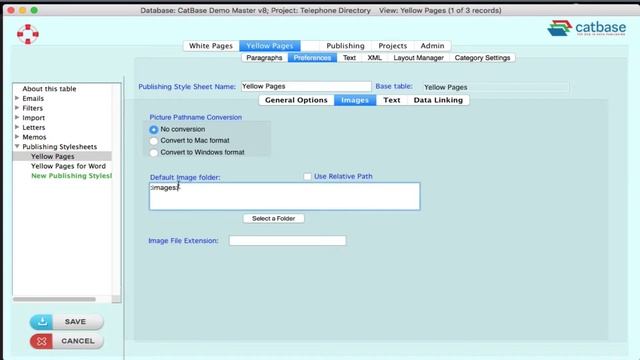The image size is (640, 360).
Task: Select Convert to Mac format option
Action: point(153,141)
